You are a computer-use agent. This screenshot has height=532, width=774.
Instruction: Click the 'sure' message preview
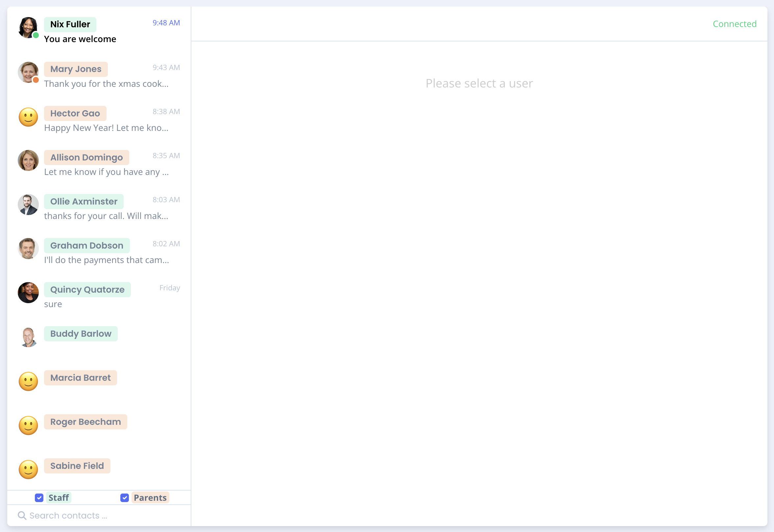pyautogui.click(x=53, y=304)
